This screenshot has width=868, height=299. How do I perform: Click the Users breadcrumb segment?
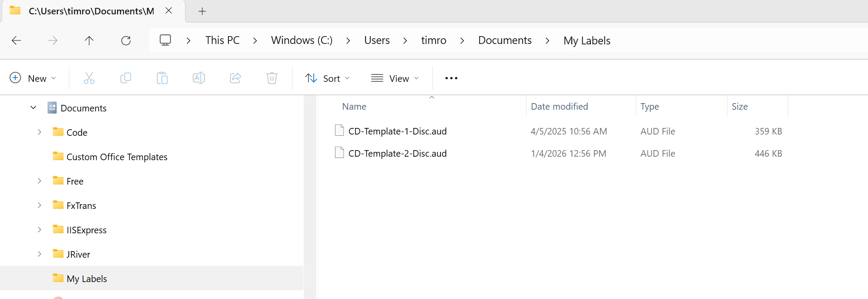(x=377, y=40)
